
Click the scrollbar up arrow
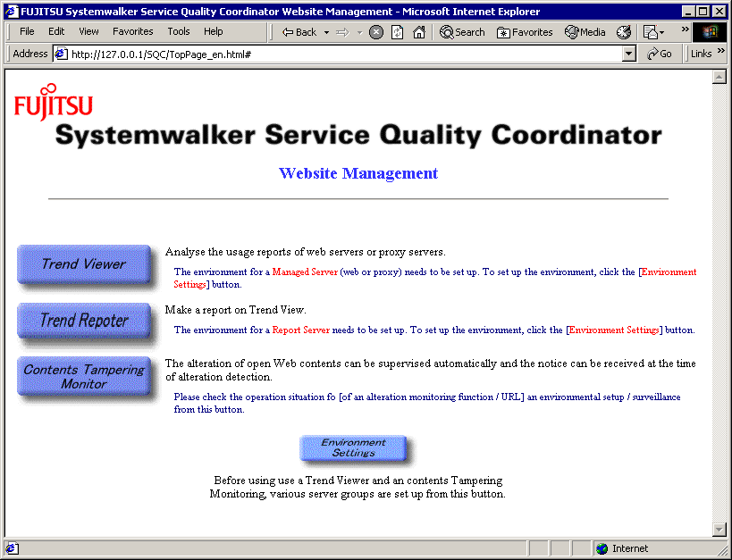(719, 77)
